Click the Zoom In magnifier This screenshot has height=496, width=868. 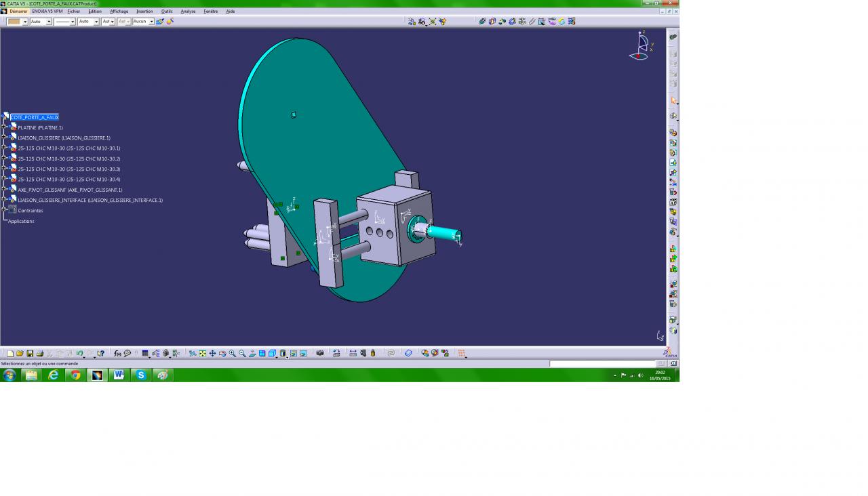233,353
